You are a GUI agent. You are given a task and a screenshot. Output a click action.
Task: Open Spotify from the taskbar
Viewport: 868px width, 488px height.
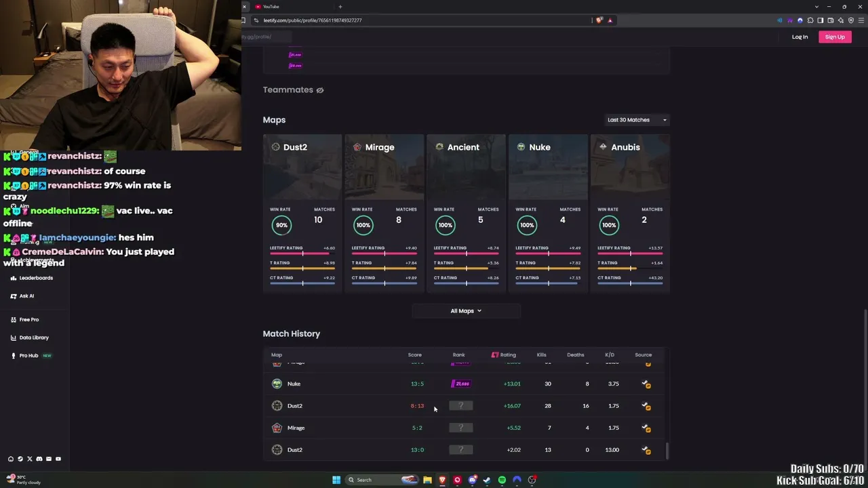click(x=502, y=480)
